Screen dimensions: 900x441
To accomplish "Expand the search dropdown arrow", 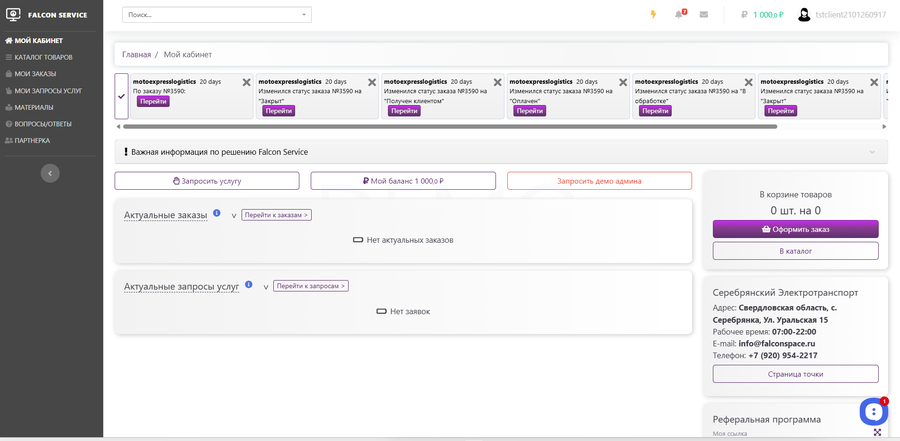I will [x=303, y=15].
